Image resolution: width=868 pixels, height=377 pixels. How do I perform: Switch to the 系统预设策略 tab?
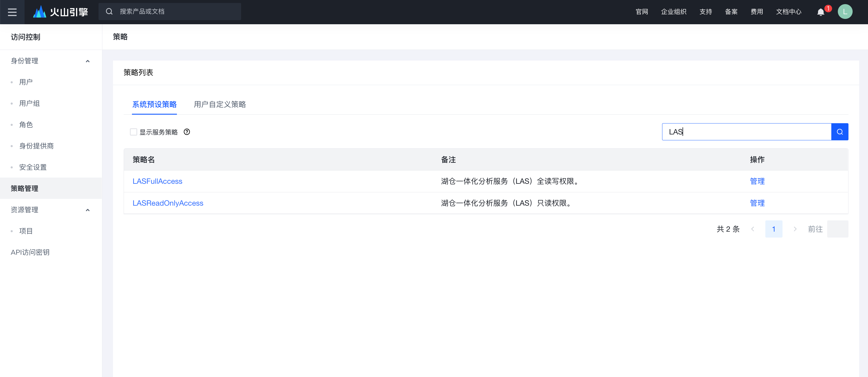154,104
